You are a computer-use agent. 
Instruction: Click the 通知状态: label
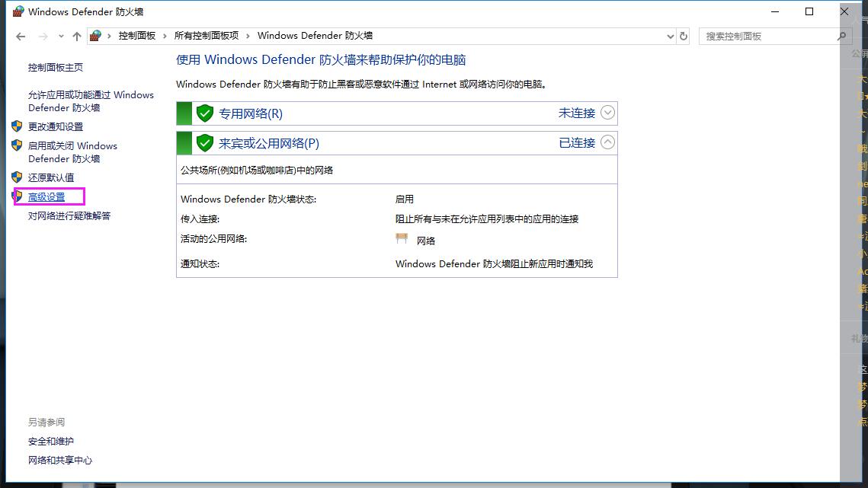[200, 264]
